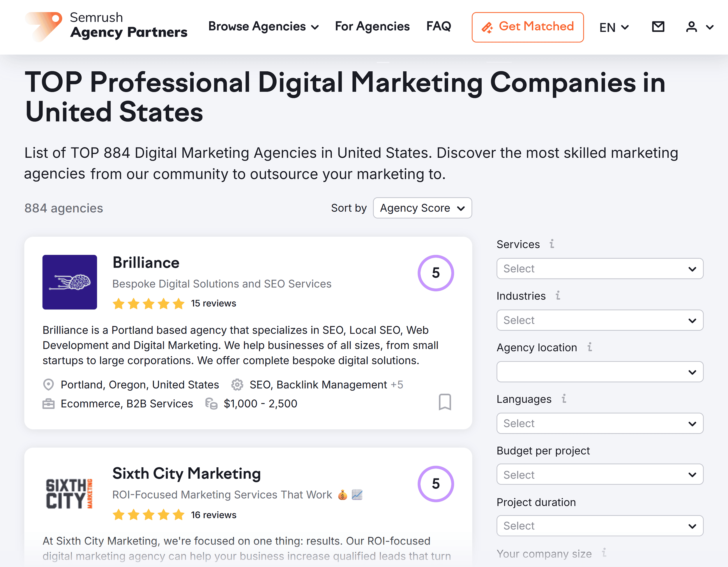Screen dimensions: 728x567
Task: Open the Sixth City Marketing agency page
Action: coord(187,473)
